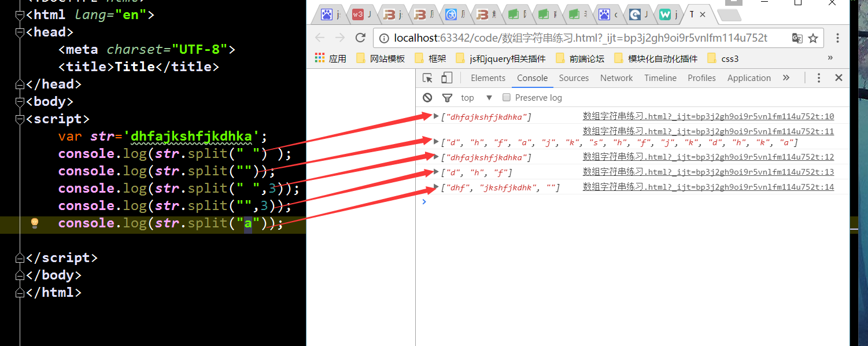Image resolution: width=868 pixels, height=346 pixels.
Task: Open the Profiles tab
Action: click(701, 78)
